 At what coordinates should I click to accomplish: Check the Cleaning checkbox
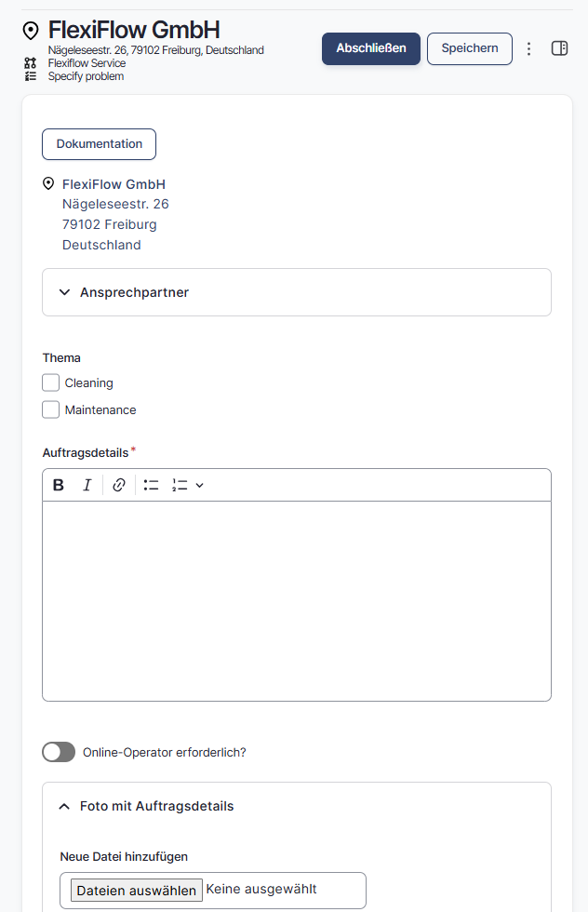50,382
